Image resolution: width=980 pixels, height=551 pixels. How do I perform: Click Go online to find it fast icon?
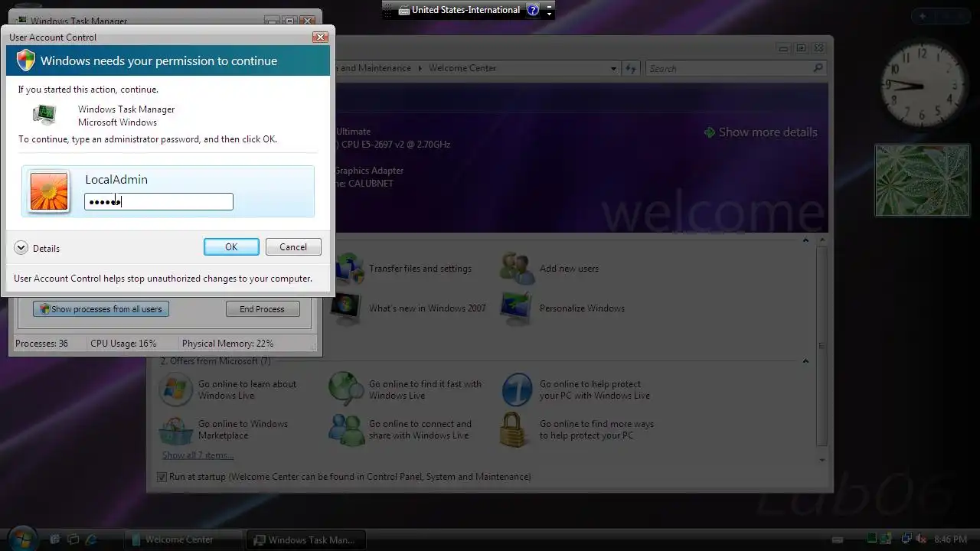tap(346, 390)
